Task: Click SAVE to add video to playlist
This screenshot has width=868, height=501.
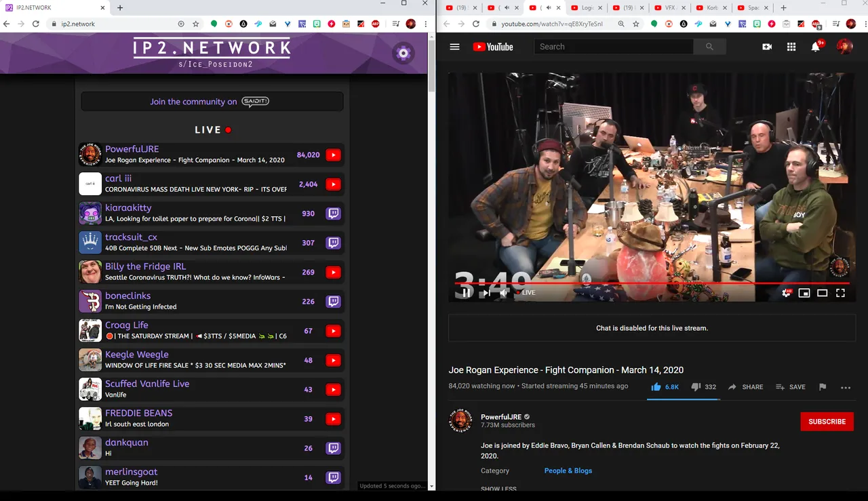Action: 791,386
